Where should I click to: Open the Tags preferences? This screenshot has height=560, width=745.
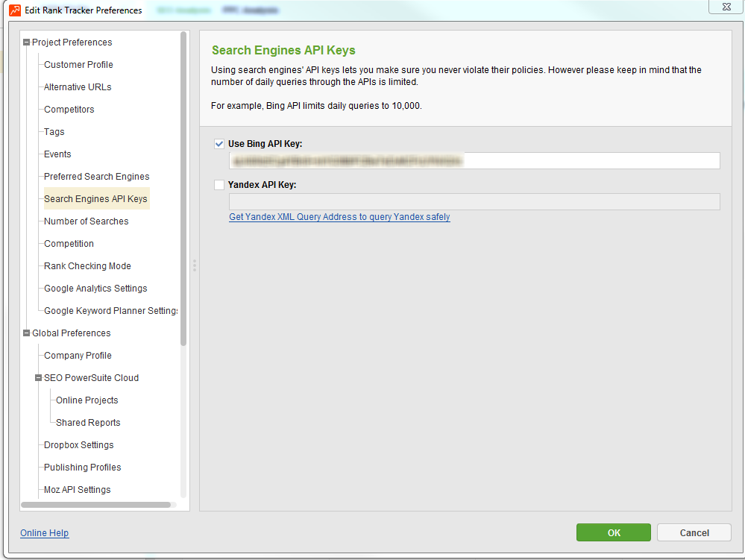[x=54, y=131]
